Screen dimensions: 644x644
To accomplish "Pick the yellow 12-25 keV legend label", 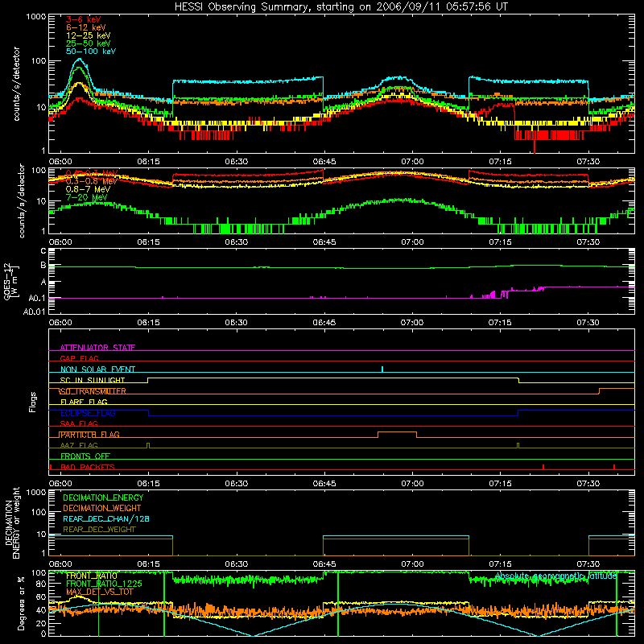I will tap(89, 35).
